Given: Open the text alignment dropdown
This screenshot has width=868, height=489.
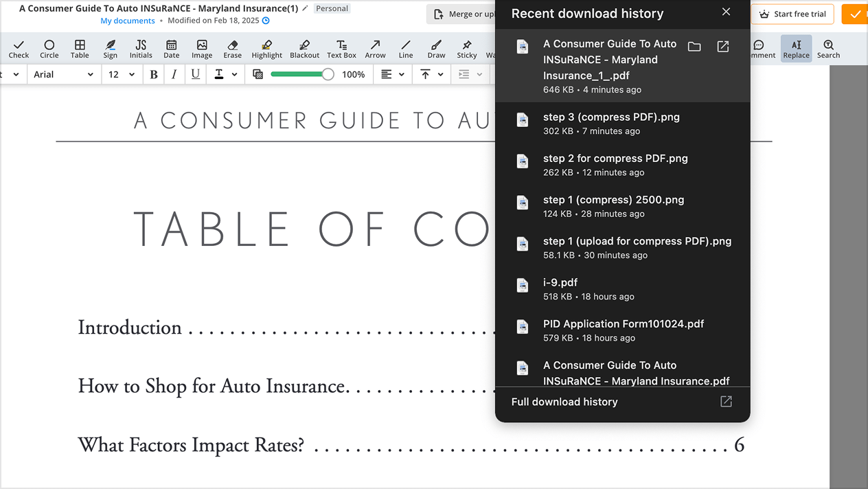Looking at the screenshot, I should (393, 74).
